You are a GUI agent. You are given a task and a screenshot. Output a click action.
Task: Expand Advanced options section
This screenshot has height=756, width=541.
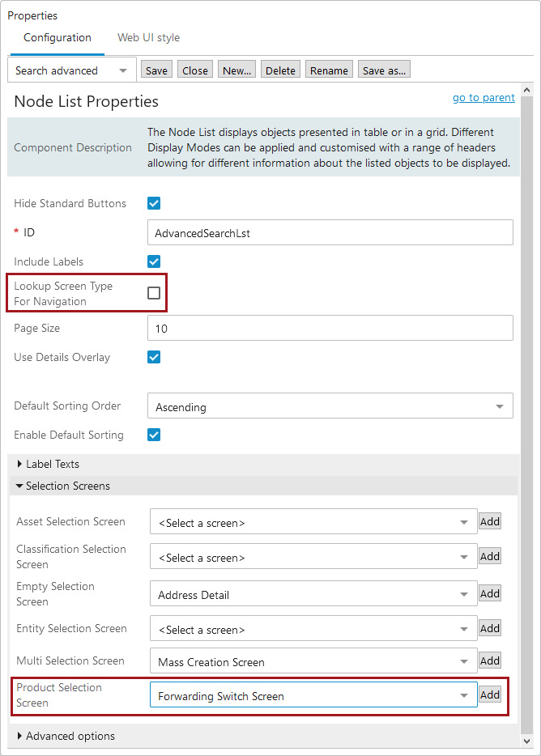point(66,737)
